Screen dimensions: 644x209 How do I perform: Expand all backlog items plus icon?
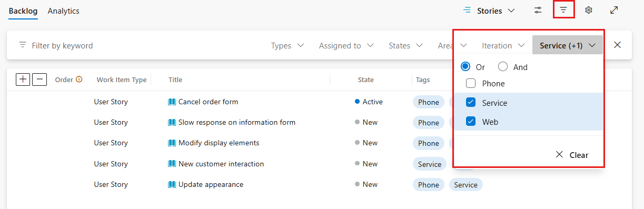(23, 79)
